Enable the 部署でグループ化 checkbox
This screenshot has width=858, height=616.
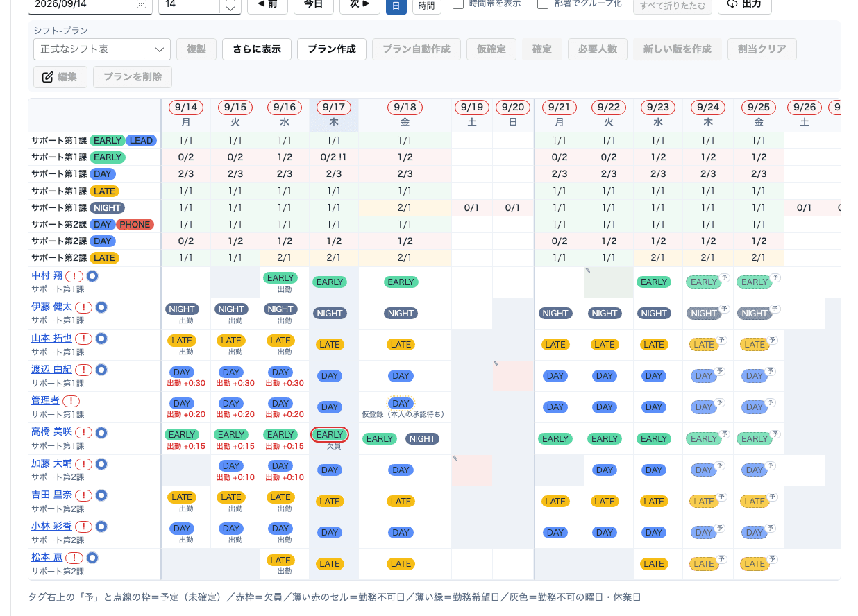coord(543,4)
